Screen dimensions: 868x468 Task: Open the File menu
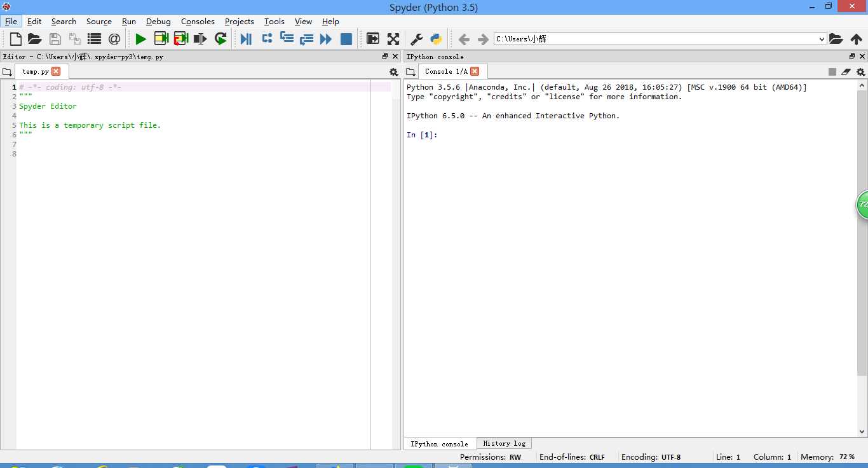tap(11, 21)
